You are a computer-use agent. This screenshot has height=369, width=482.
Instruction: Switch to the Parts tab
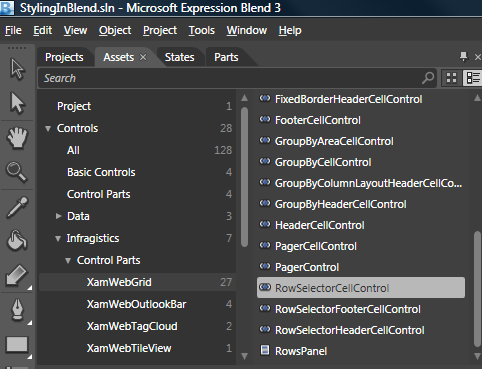pos(226,57)
